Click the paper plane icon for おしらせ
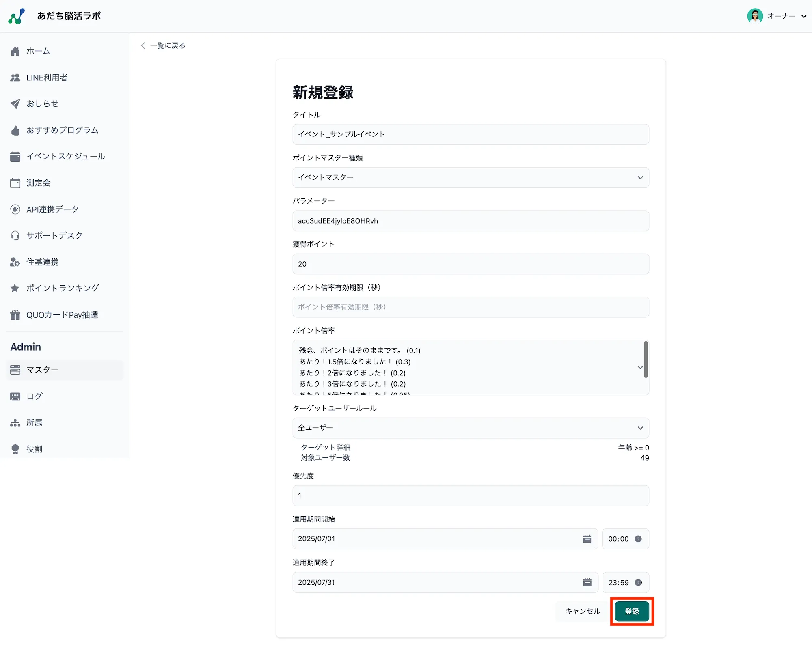 [15, 104]
